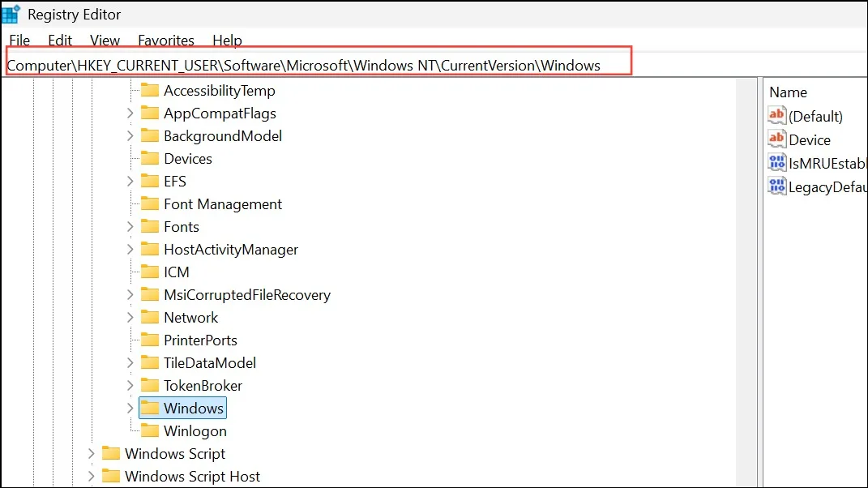
Task: Select the Font Management key label
Action: pos(223,203)
